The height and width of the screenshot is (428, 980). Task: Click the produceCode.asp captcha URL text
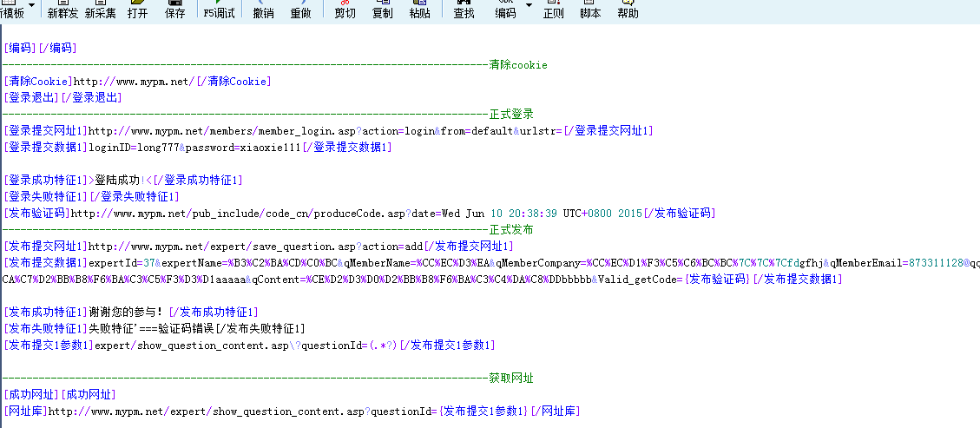tap(357, 213)
